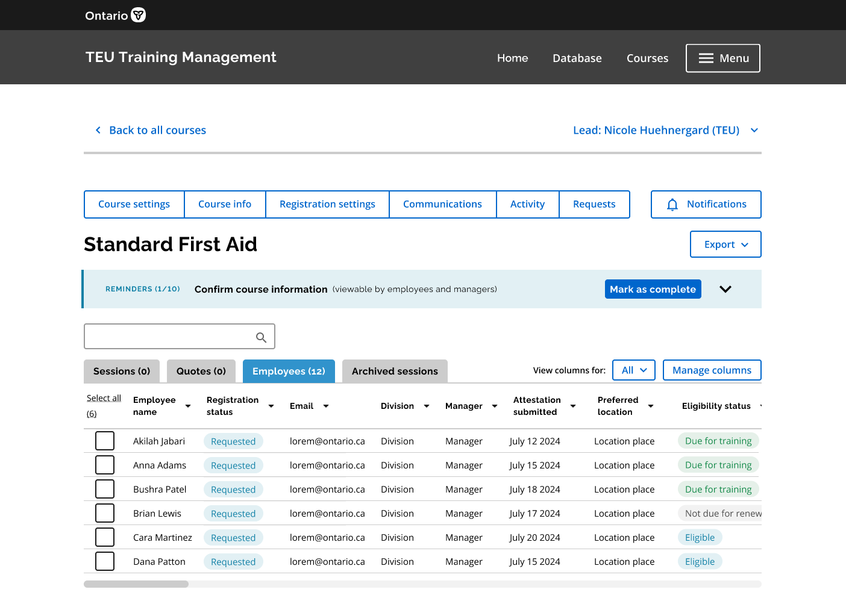Tick the Bushra Patel row checkbox
This screenshot has height=616, width=846.
pyautogui.click(x=105, y=489)
